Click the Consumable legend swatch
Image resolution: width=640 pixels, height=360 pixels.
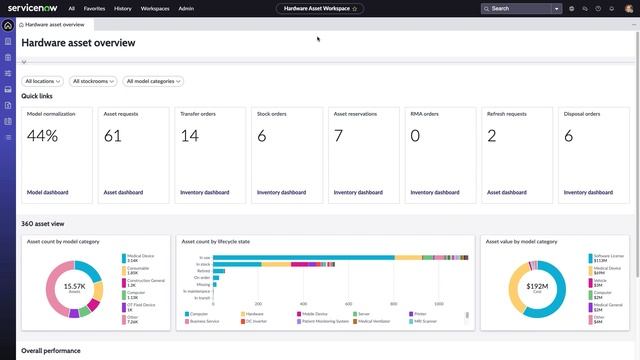tap(124, 271)
